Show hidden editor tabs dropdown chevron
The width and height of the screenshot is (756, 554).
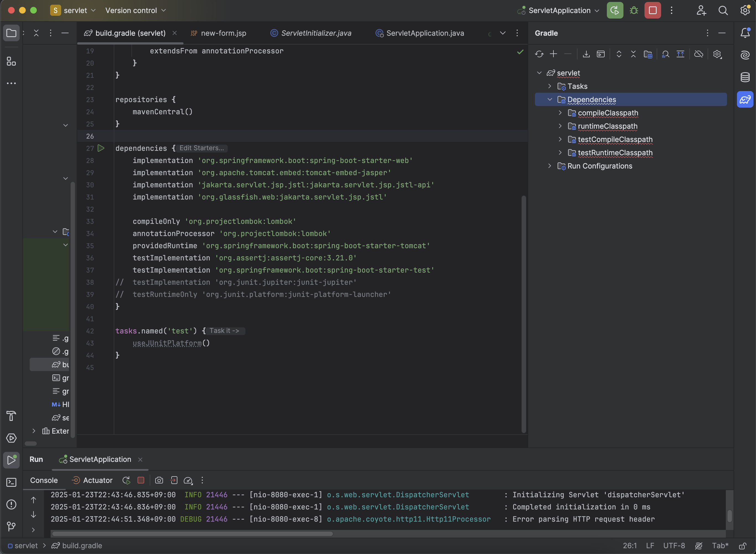[x=503, y=33]
